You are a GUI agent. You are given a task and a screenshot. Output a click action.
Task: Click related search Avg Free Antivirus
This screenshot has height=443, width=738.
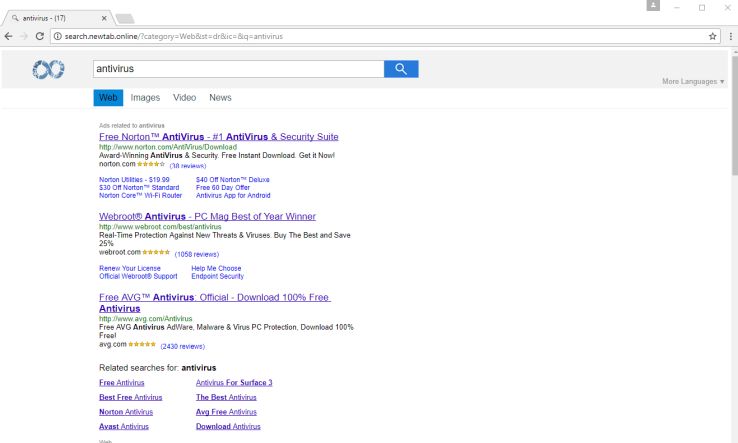[x=226, y=412]
